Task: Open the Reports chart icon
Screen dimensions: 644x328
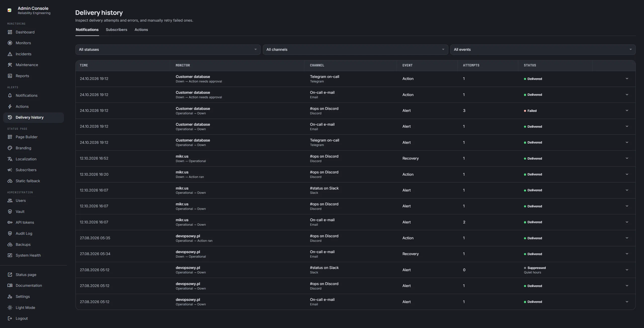Action: click(x=10, y=76)
